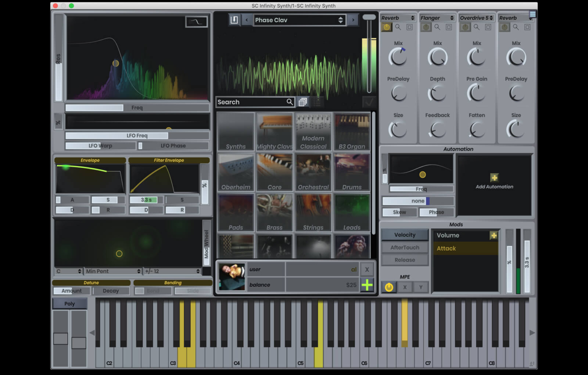The image size is (588, 375).
Task: Click the green plus to add balance
Action: coord(367,285)
